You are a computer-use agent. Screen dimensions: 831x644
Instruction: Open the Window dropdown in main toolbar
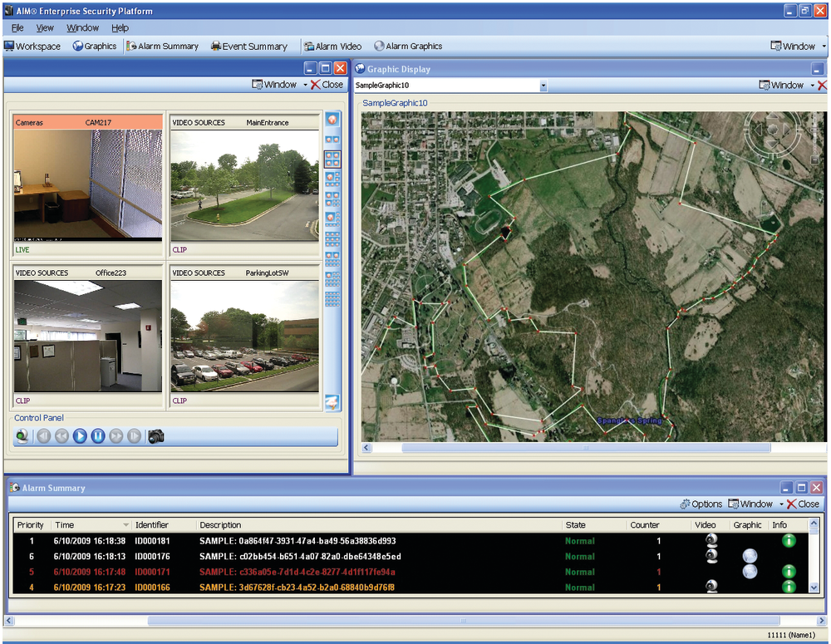pos(798,47)
